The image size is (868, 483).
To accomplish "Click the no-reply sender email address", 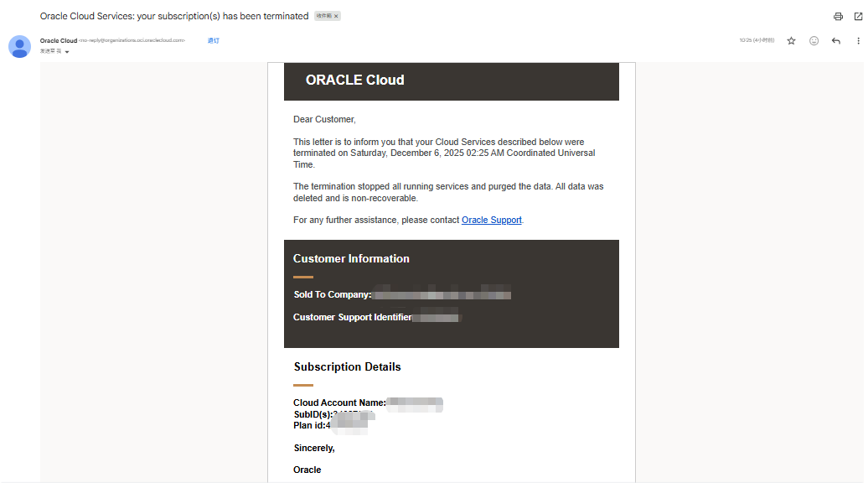I will tap(132, 40).
